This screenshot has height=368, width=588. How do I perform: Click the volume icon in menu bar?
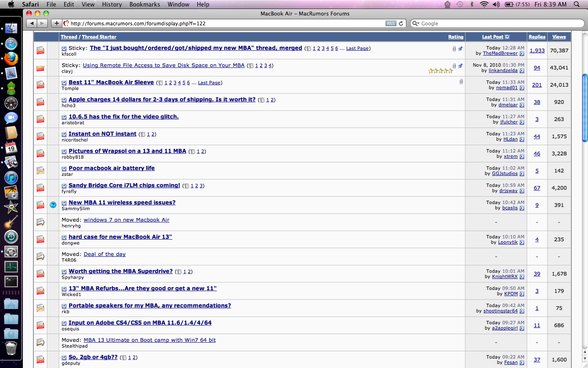(x=496, y=4)
